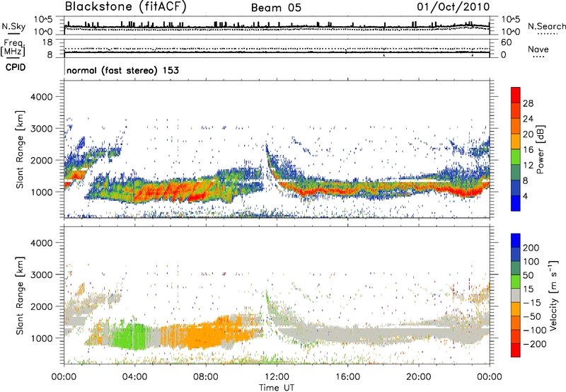Screen dimensions: 566x392
Task: Click the '08:00' time axis label
Action: tap(206, 377)
